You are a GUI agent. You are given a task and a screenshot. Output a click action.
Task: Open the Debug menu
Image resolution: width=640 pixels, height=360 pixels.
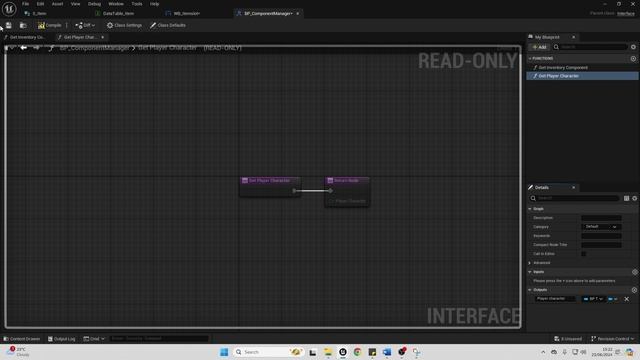pyautogui.click(x=94, y=4)
